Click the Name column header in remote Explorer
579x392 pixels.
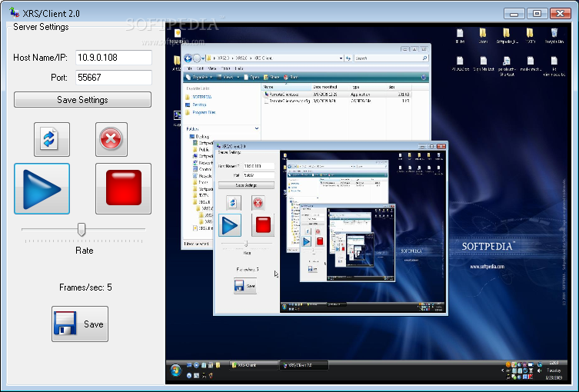tap(286, 87)
